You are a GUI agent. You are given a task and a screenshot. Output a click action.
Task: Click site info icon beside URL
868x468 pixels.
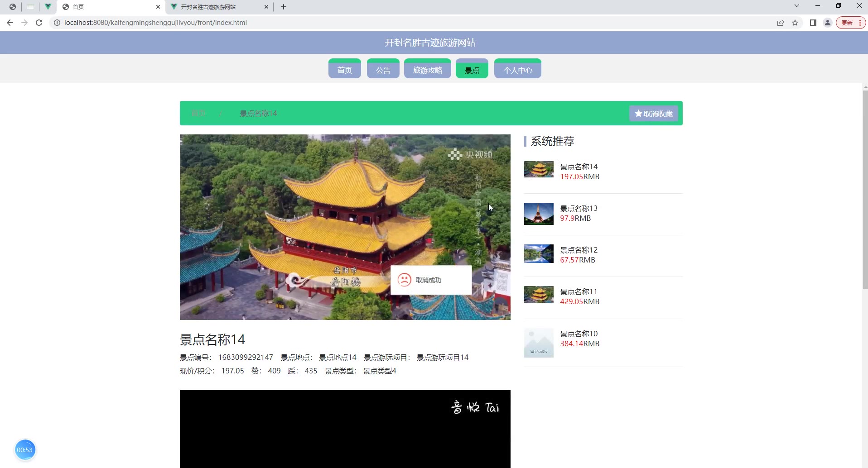pos(57,23)
